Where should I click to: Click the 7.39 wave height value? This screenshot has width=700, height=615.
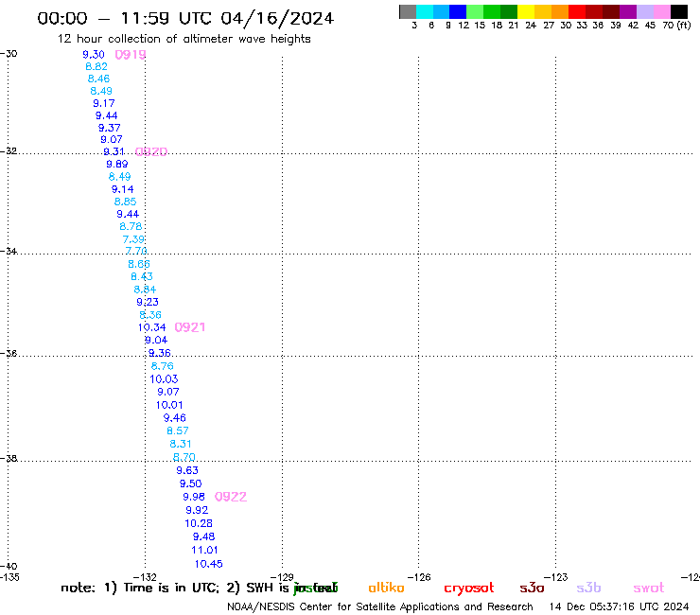coord(133,239)
